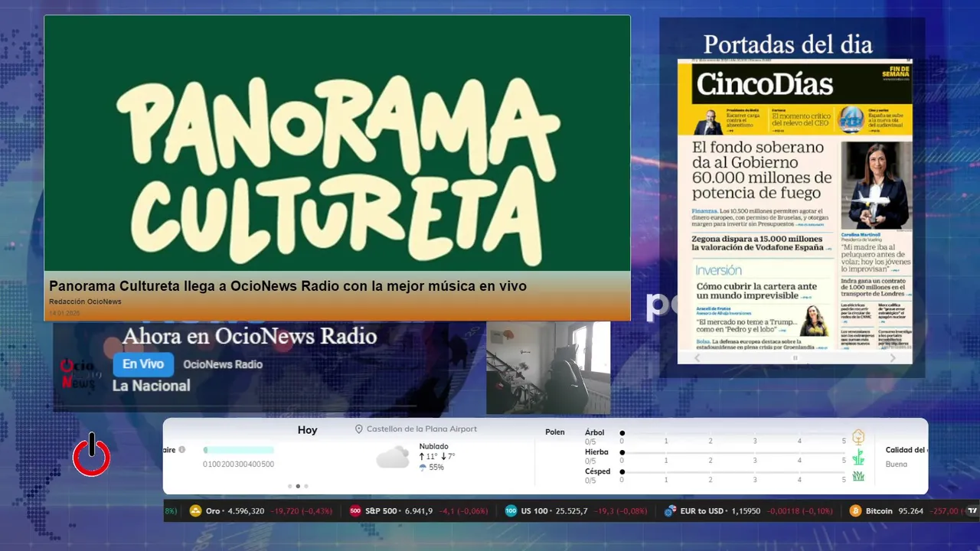
Task: Click the Césped pollen level slider
Action: [x=733, y=472]
